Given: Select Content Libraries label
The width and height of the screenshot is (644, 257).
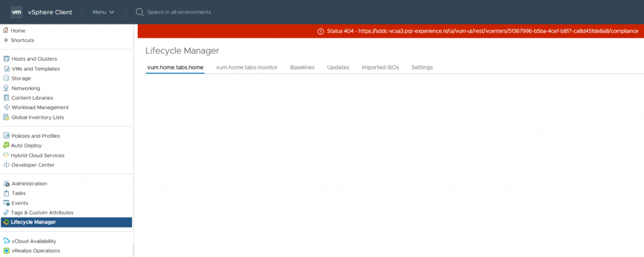Looking at the screenshot, I should (x=32, y=97).
